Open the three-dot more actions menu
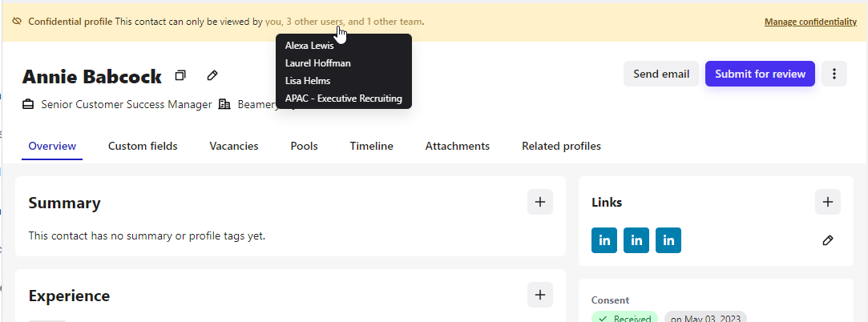The width and height of the screenshot is (868, 322). tap(834, 74)
